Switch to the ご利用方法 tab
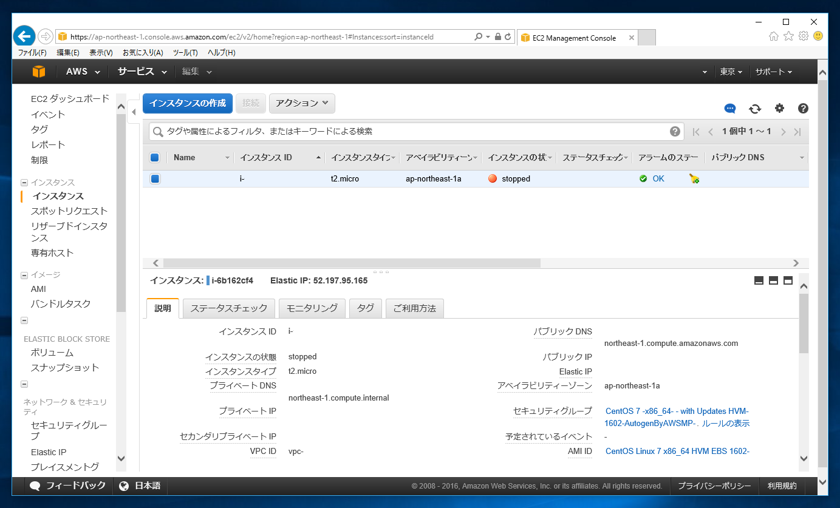 point(415,308)
